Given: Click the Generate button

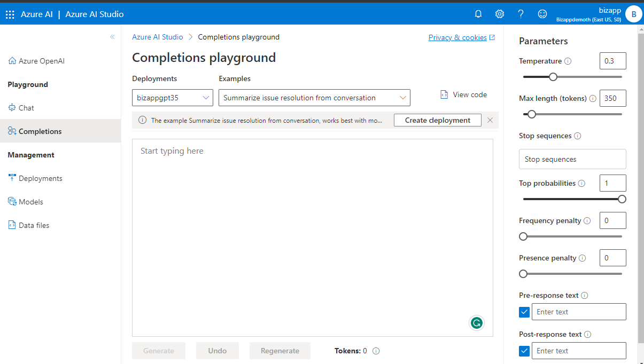Looking at the screenshot, I should pos(159,351).
